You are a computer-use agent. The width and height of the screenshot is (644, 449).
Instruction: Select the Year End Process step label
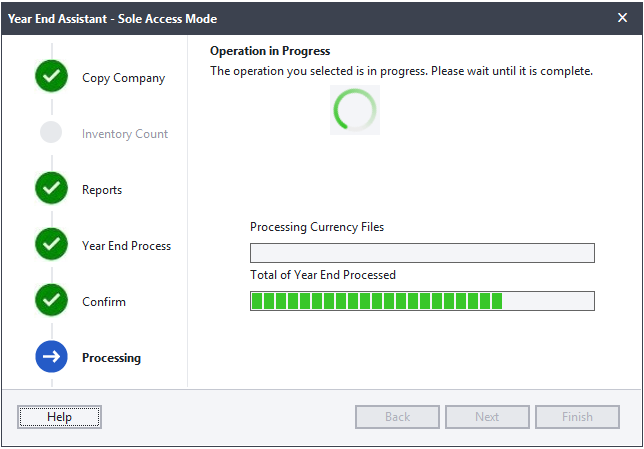tap(126, 246)
